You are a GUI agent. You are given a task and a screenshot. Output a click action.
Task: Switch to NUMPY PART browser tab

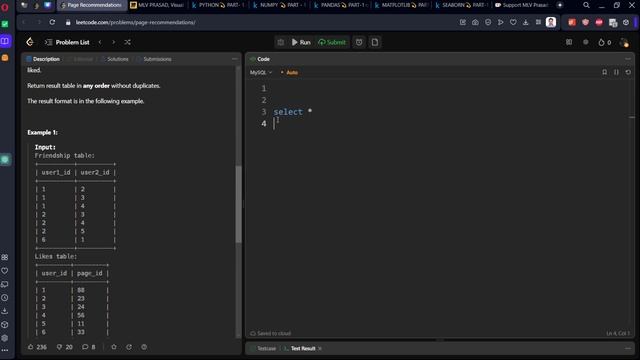click(x=280, y=5)
